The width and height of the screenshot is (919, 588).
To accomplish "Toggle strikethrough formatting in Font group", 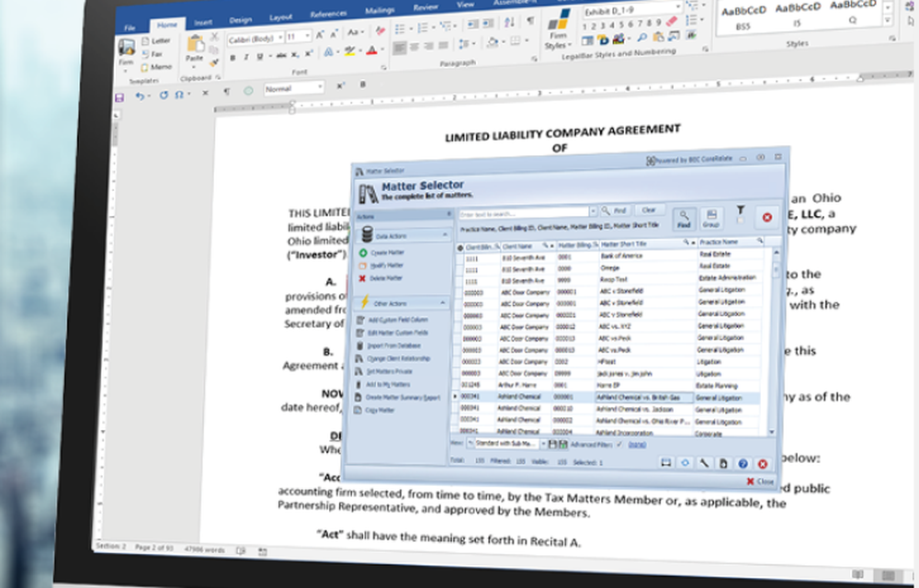I will pyautogui.click(x=281, y=55).
